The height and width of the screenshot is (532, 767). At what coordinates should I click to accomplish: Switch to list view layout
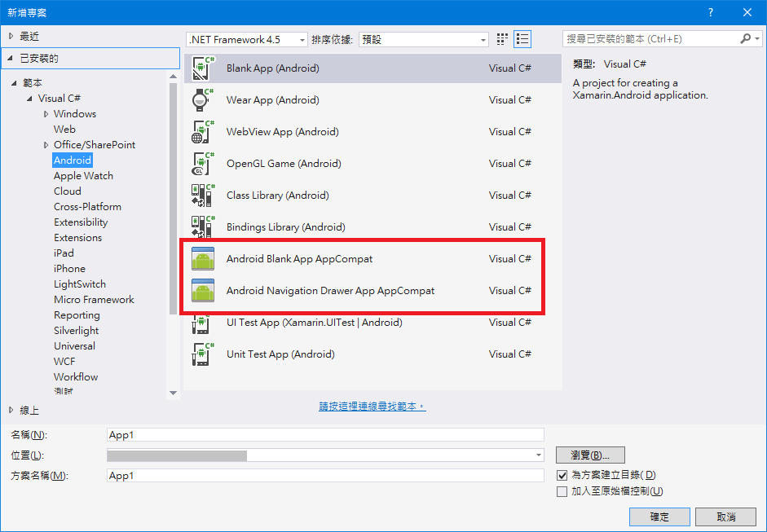click(x=522, y=39)
